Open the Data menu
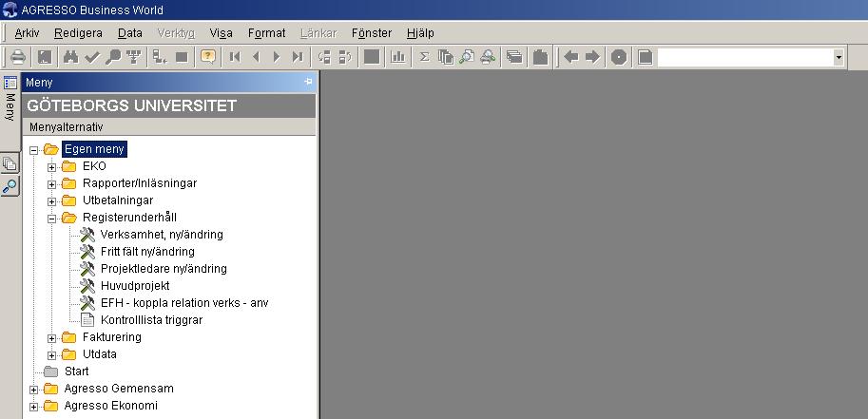Viewport: 868px width, 419px height. click(x=130, y=33)
